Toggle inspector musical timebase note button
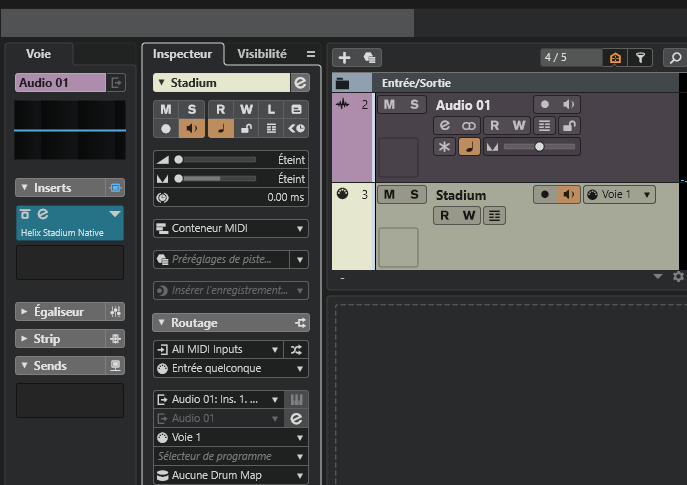Screen dimensions: 687x485 click(220, 129)
